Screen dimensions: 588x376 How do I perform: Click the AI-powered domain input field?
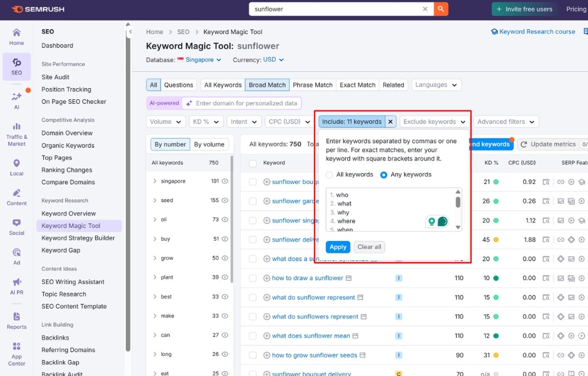click(x=242, y=103)
